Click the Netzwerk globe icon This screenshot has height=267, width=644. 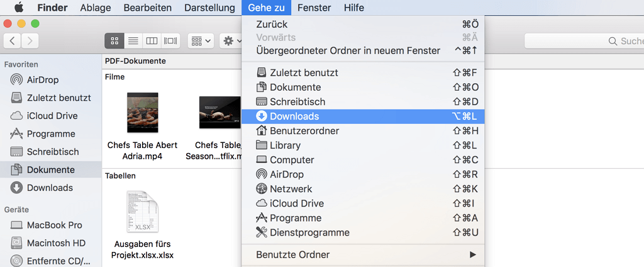pos(261,189)
